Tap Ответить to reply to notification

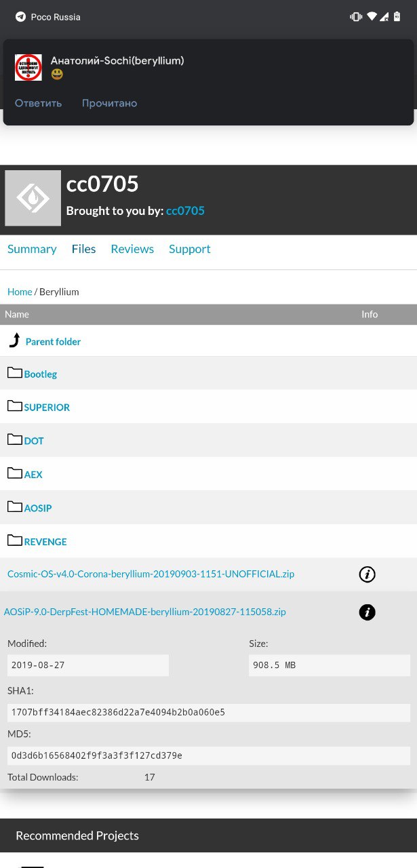click(38, 103)
